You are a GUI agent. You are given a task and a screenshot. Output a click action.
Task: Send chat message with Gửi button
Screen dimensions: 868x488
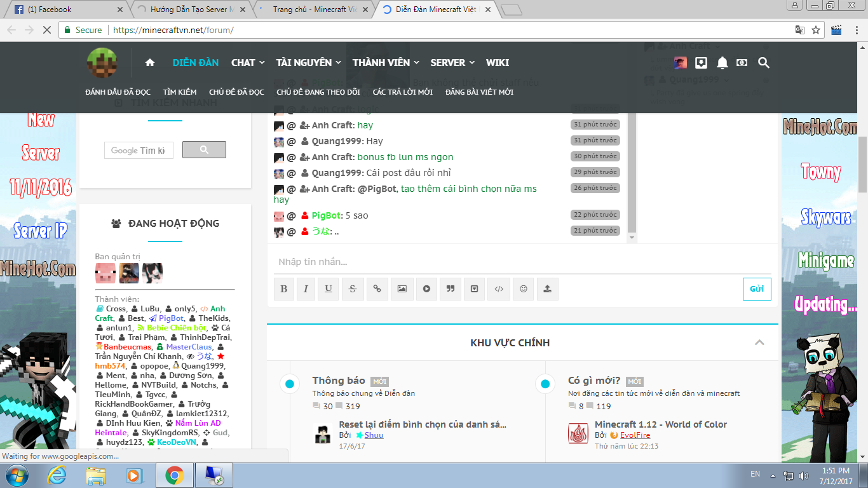tap(757, 288)
